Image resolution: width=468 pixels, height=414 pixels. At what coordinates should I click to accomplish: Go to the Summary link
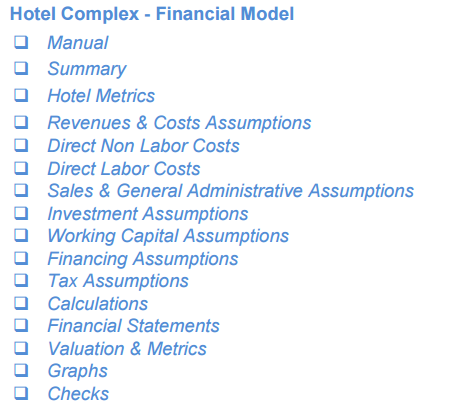tap(87, 69)
